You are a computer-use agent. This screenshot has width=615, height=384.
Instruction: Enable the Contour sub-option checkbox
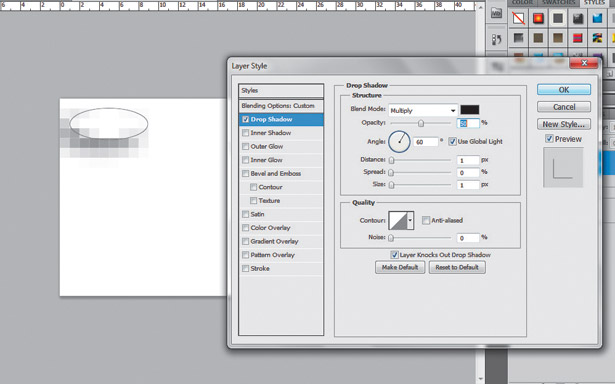tap(253, 187)
